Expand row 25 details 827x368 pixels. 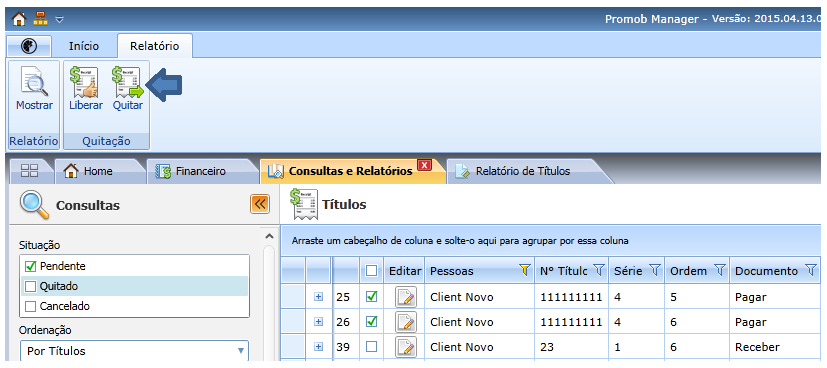(318, 297)
